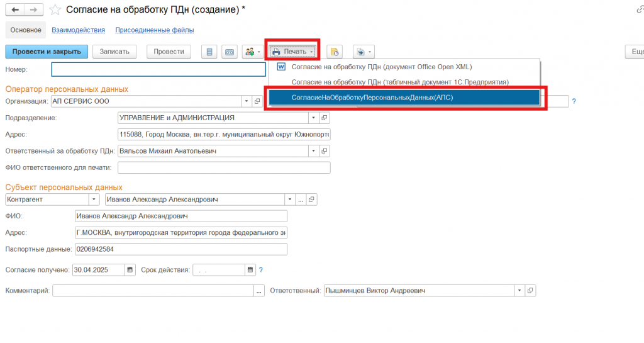Open calendar picker for Согласие получено date

tap(130, 270)
